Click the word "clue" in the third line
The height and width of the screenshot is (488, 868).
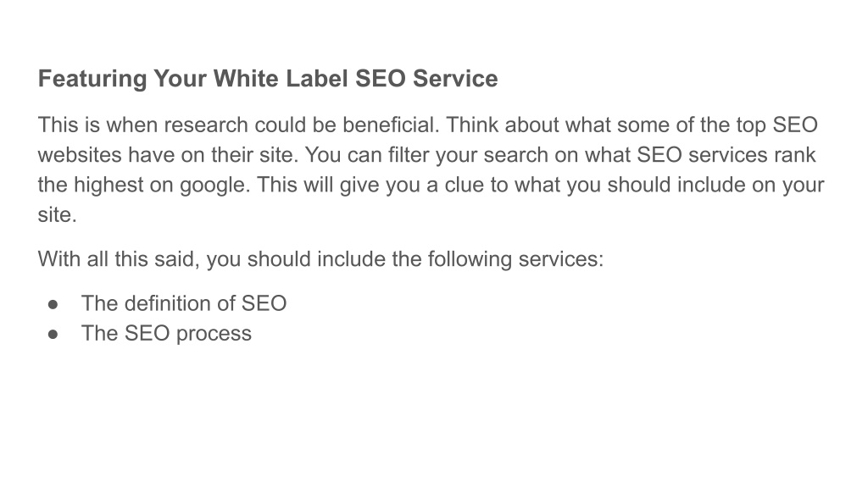coord(464,185)
